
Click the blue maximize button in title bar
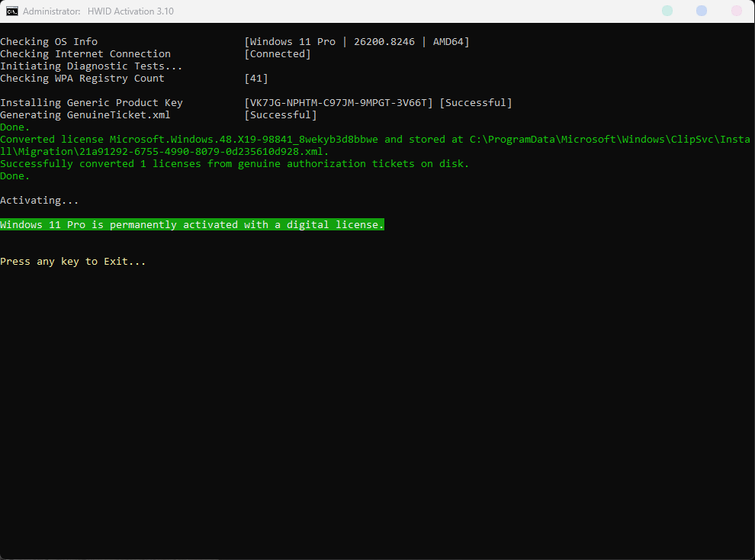(x=702, y=11)
